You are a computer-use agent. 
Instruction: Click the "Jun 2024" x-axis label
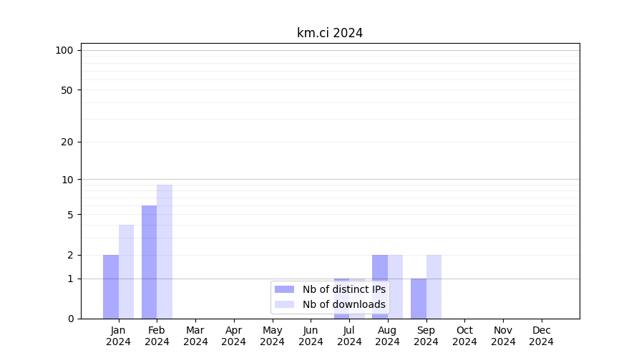311,336
